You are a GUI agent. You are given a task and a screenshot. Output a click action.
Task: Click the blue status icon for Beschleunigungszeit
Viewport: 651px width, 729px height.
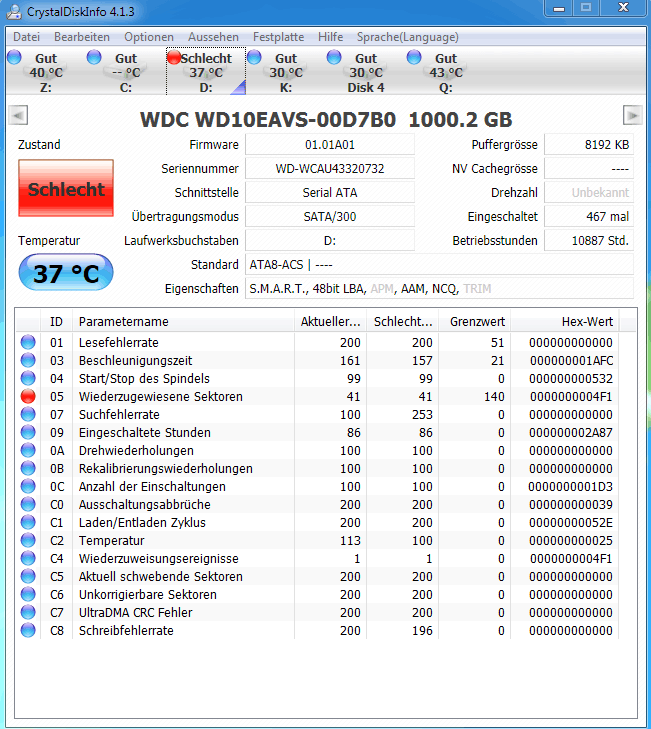point(28,360)
